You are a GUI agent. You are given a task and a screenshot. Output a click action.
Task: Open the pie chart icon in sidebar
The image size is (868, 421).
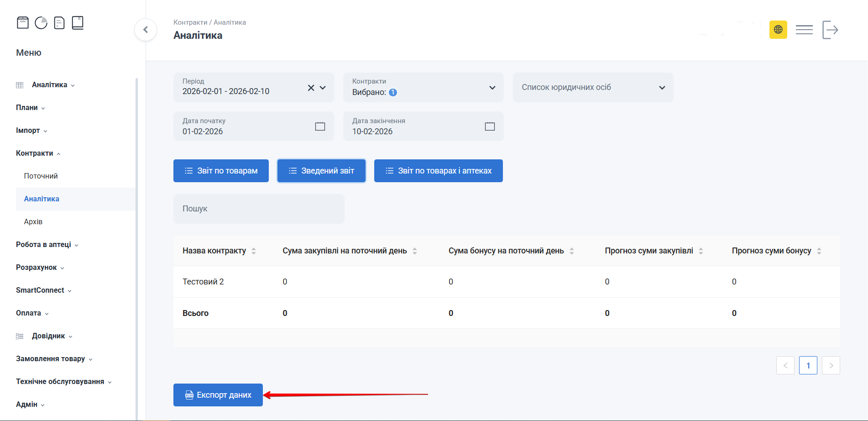coord(41,23)
